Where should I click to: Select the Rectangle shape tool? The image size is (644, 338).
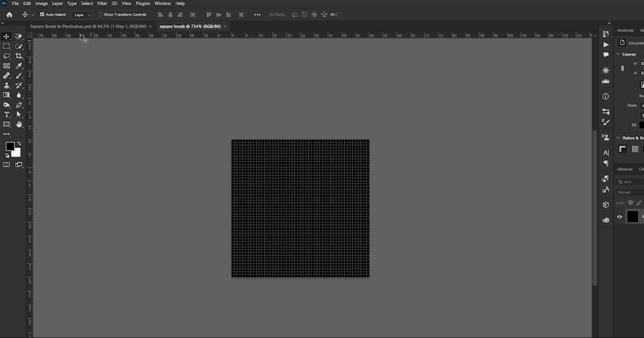[7, 124]
